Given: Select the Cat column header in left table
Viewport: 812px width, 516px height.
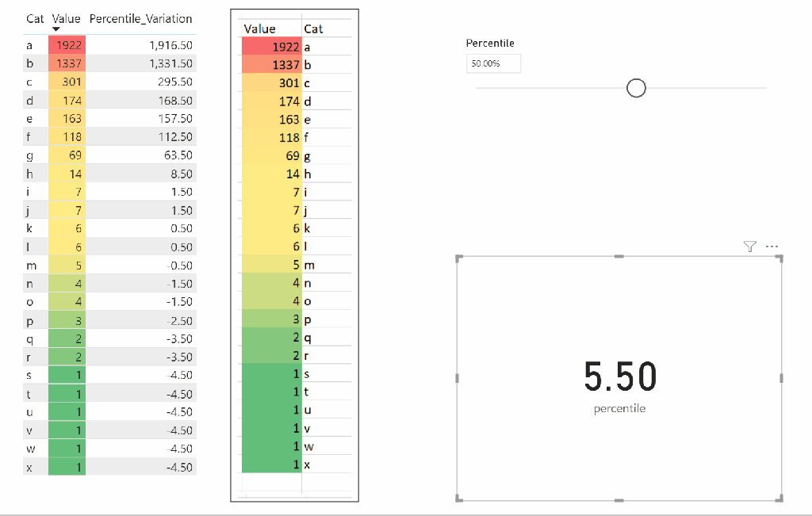Looking at the screenshot, I should click(35, 18).
